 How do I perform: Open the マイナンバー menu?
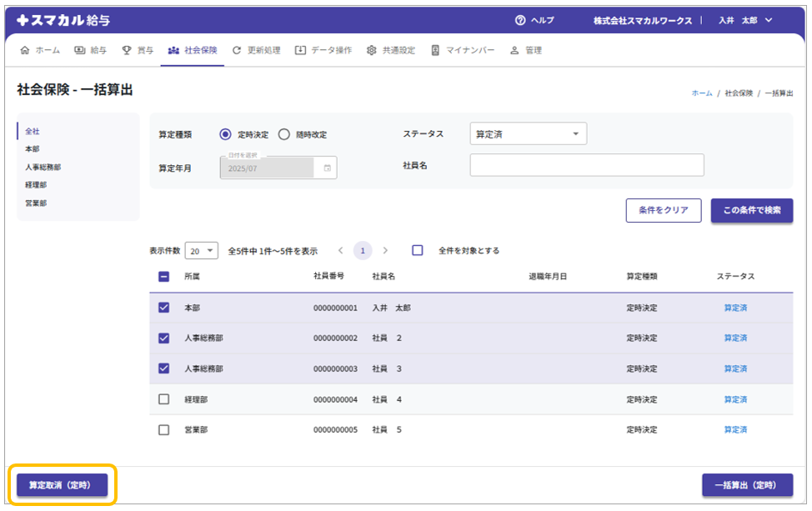(x=464, y=50)
